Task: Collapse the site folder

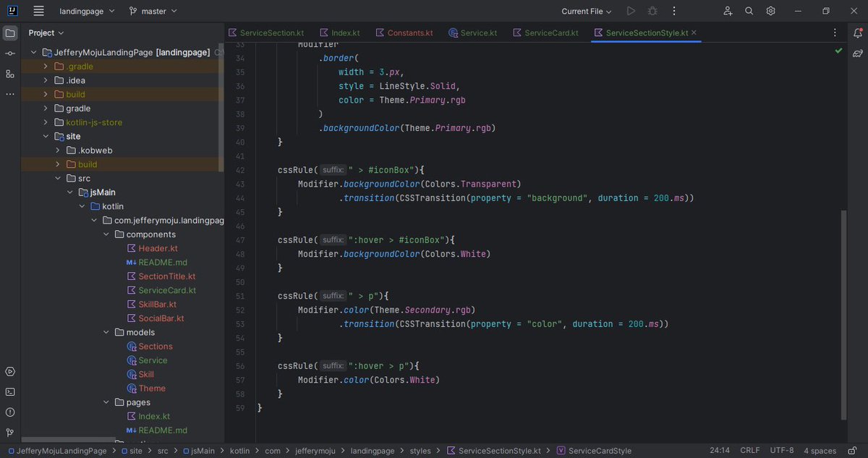Action: pos(46,136)
